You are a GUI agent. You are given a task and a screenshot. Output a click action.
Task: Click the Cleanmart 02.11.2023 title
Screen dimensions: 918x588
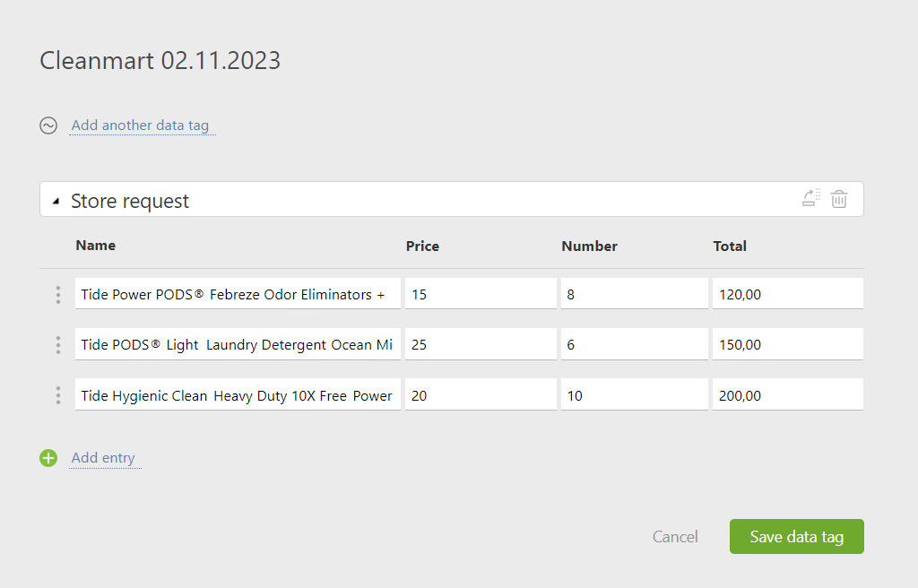point(160,60)
